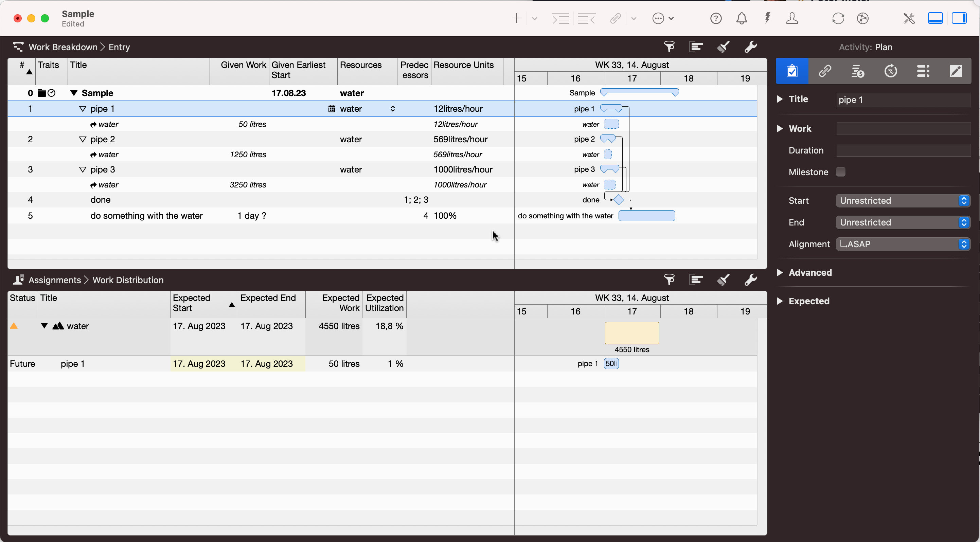The height and width of the screenshot is (542, 980).
Task: Open the Start restriction dropdown
Action: point(903,200)
